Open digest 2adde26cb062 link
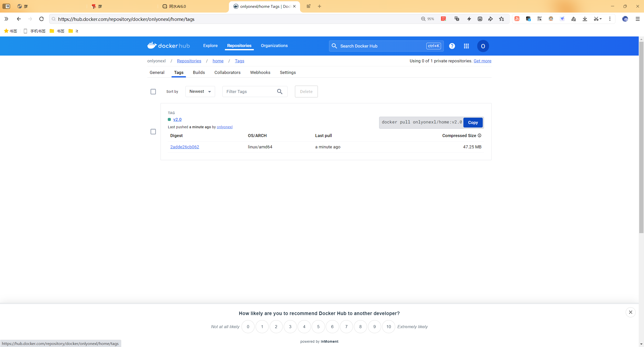This screenshot has height=347, width=644. click(x=185, y=147)
